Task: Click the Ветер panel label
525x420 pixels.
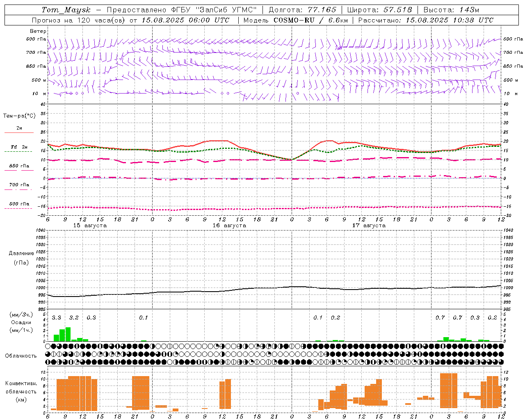Action: [x=38, y=31]
